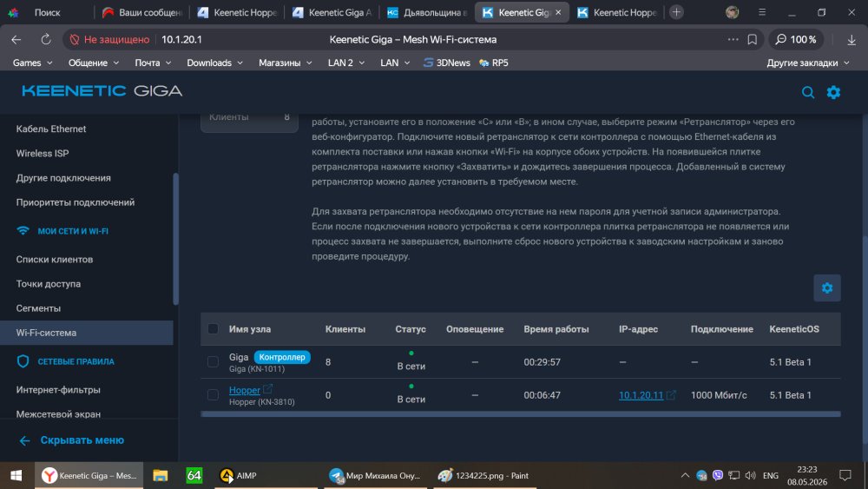Open Hopper node external link icon
This screenshot has width=868, height=489.
[x=268, y=389]
